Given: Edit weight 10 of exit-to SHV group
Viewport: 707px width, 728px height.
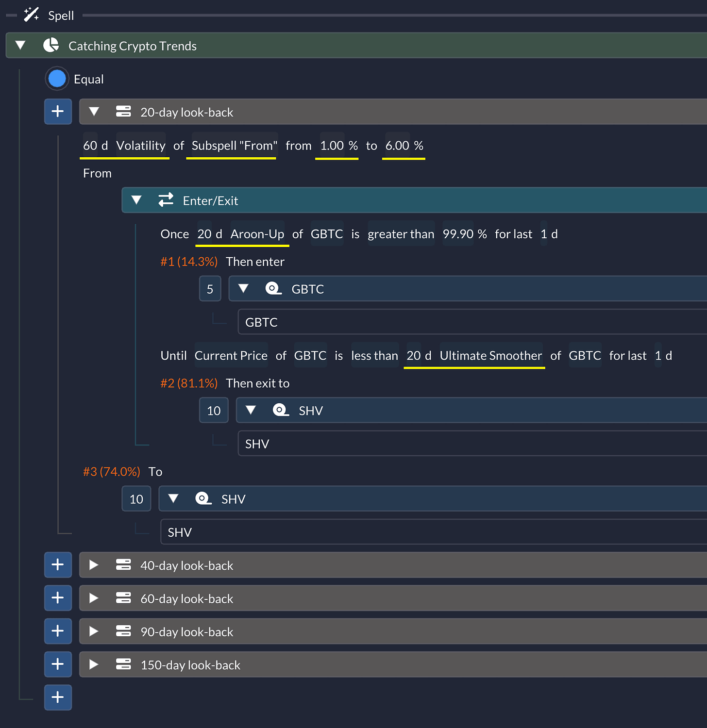Looking at the screenshot, I should (214, 411).
